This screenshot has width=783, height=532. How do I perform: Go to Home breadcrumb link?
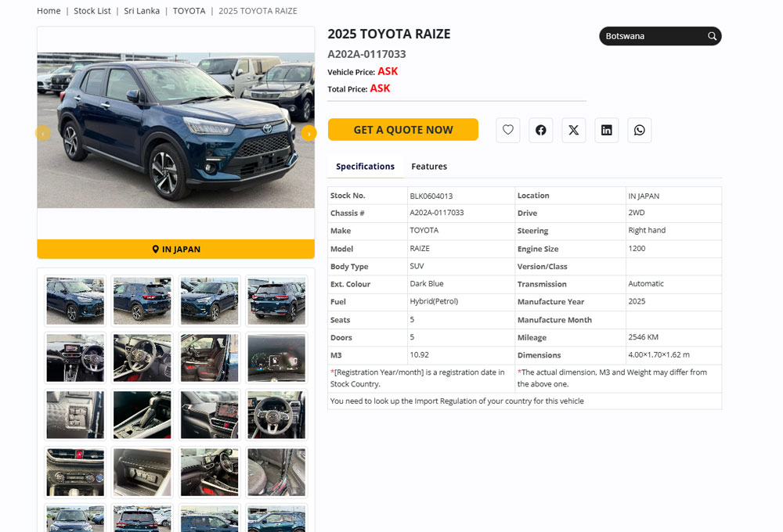click(49, 11)
